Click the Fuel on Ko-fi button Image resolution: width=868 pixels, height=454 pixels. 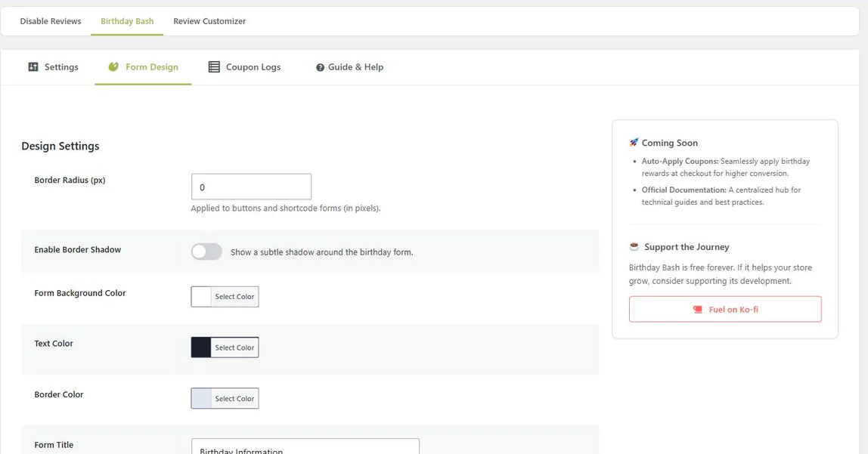725,309
